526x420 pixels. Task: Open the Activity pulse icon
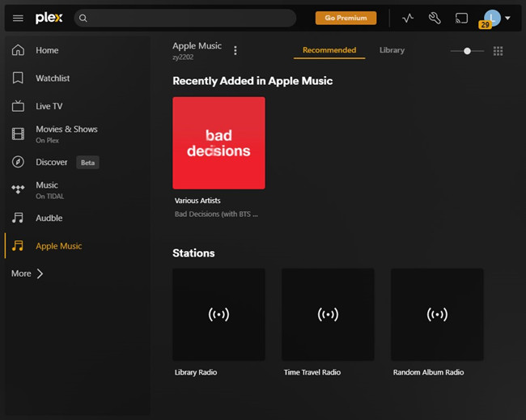pyautogui.click(x=408, y=18)
